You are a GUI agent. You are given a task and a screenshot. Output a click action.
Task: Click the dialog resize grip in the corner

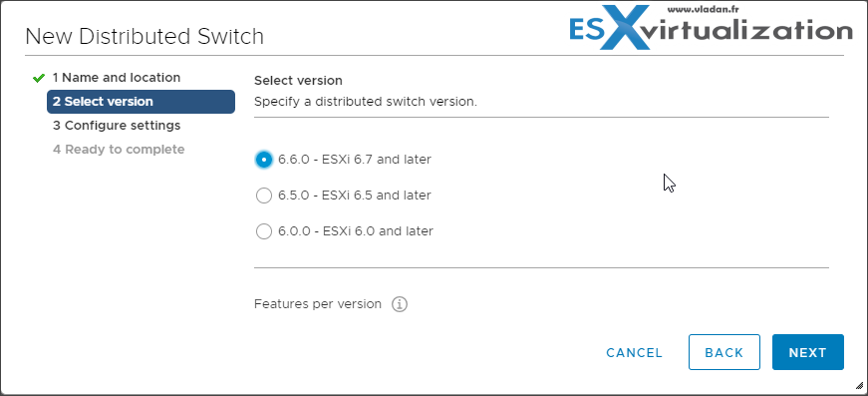pyautogui.click(x=859, y=385)
